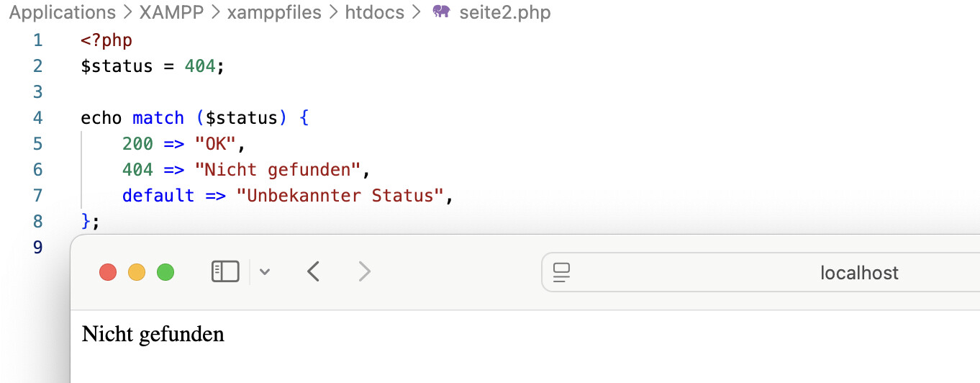Viewport: 980px width, 383px height.
Task: Open the page menu icon in address bar
Action: pos(561,272)
